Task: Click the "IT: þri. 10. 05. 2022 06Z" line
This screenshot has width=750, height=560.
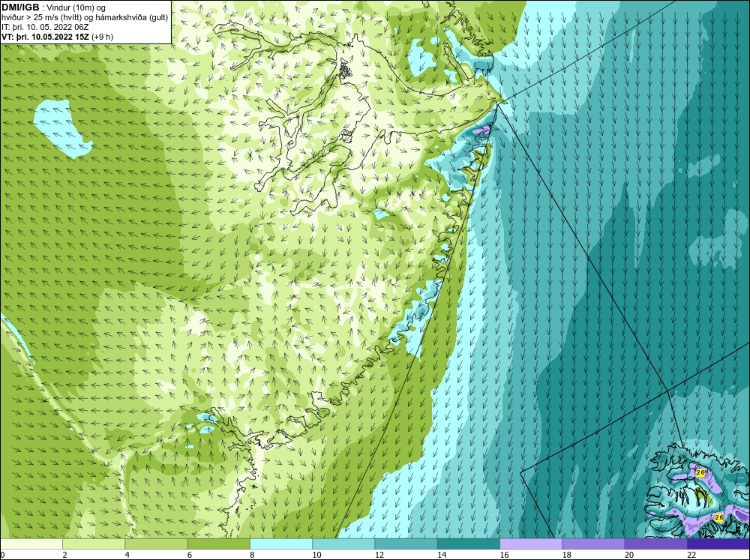Action: pos(45,27)
